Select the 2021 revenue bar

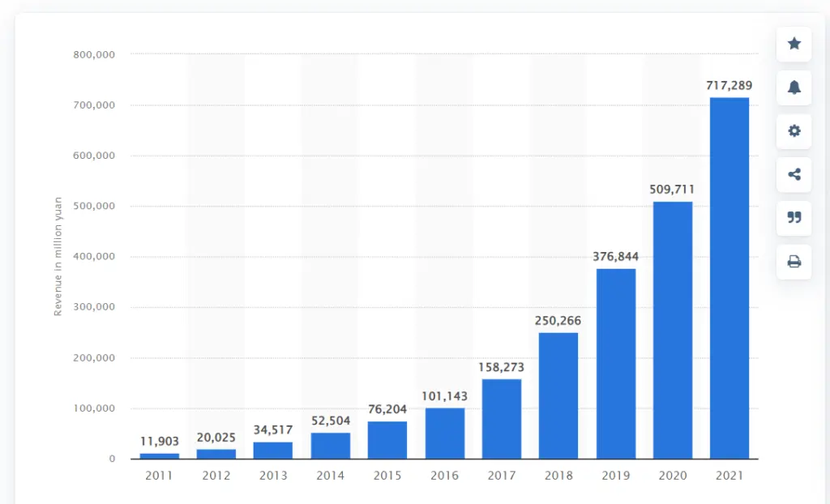[x=729, y=278]
